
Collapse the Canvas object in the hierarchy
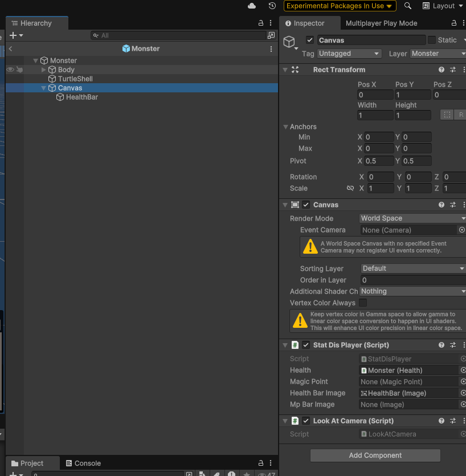(x=43, y=88)
